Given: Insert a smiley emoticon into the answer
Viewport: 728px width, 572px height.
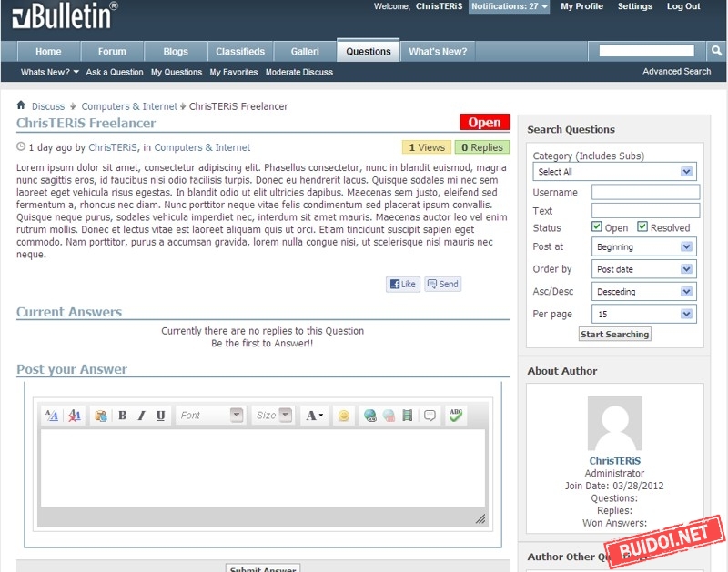Looking at the screenshot, I should [344, 416].
